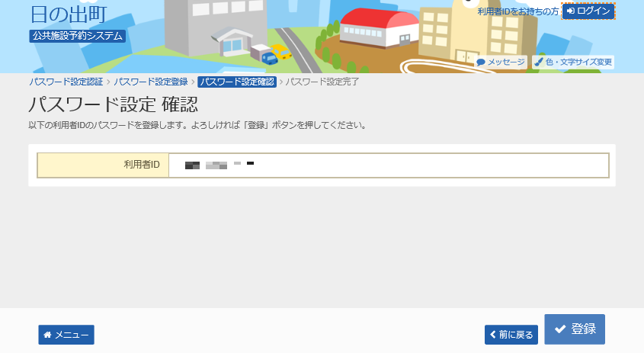
Task: Select パスワード設定認証 breadcrumb
Action: (66, 82)
